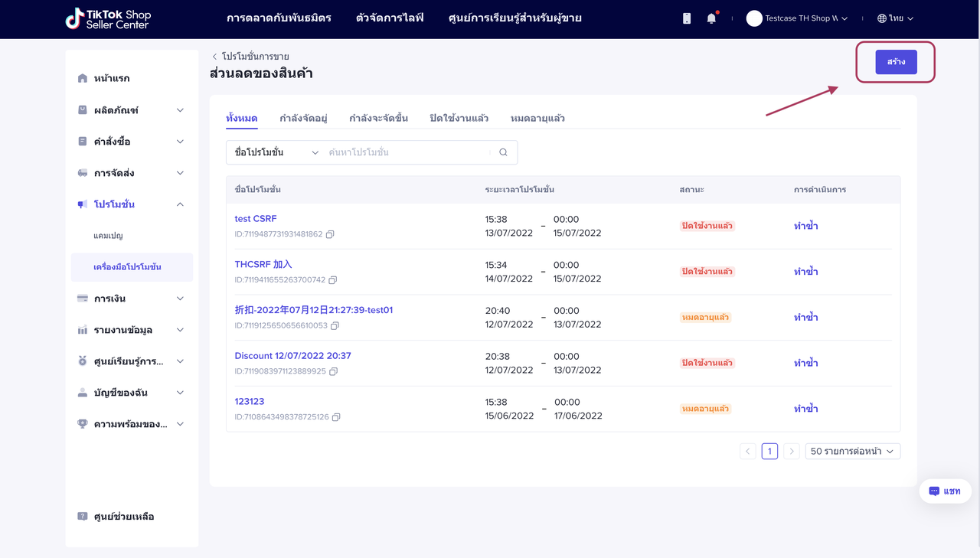Image resolution: width=980 pixels, height=558 pixels.
Task: Open the ชื่อโปรโมชั่น search type dropdown
Action: point(276,152)
